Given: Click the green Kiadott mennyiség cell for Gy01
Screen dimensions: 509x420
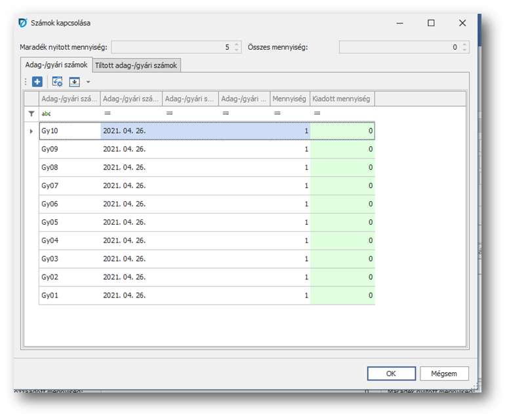Looking at the screenshot, I should tap(342, 296).
